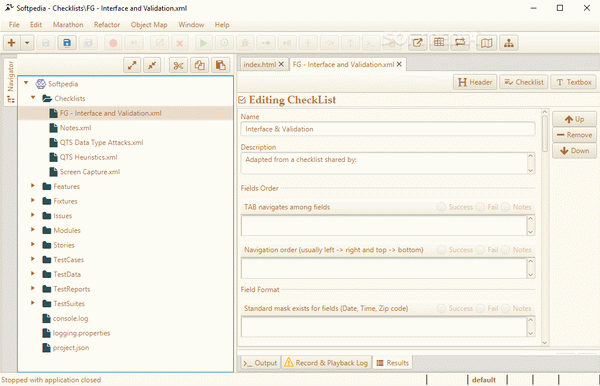Click the green Play icon
The height and width of the screenshot is (386, 600).
click(204, 43)
